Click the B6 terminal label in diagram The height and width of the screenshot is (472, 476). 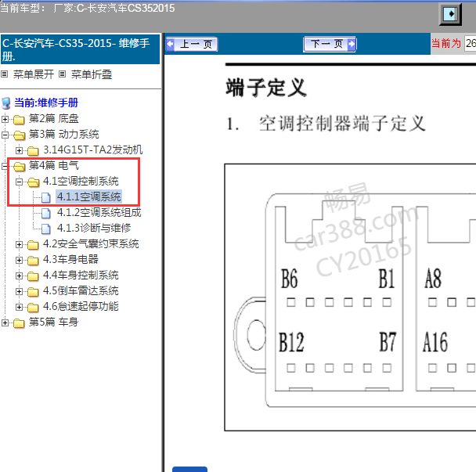coord(289,279)
